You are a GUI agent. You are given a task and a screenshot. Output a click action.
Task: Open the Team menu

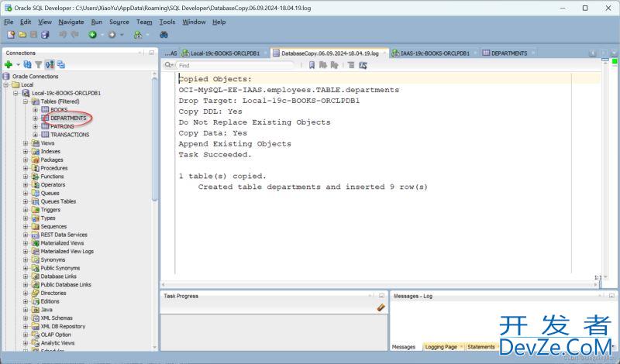(144, 22)
